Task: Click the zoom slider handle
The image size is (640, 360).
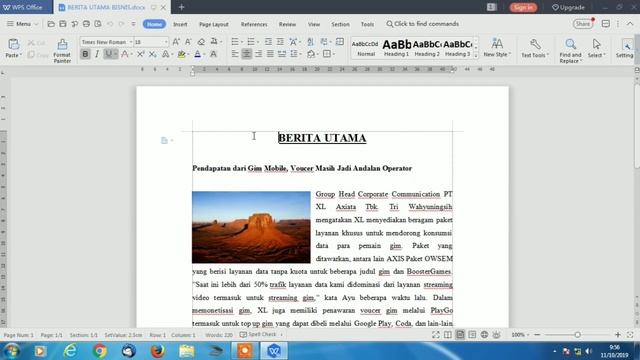Action: tap(577, 335)
